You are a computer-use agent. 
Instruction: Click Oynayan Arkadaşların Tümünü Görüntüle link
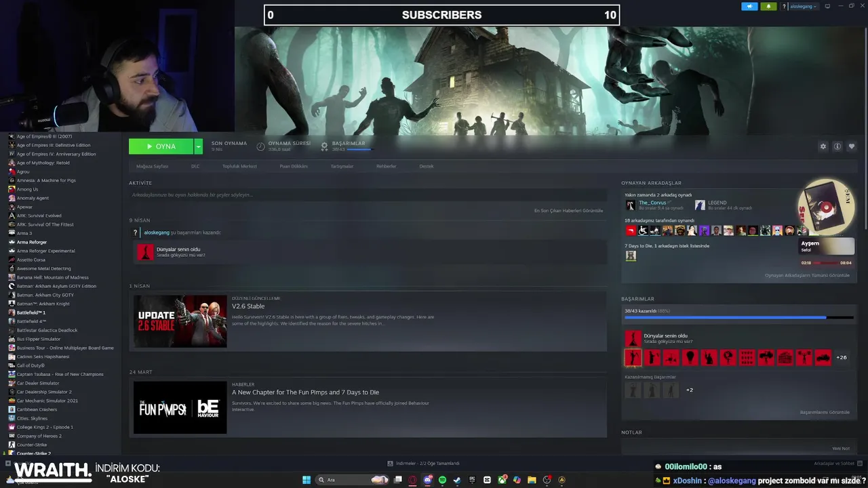(x=807, y=275)
